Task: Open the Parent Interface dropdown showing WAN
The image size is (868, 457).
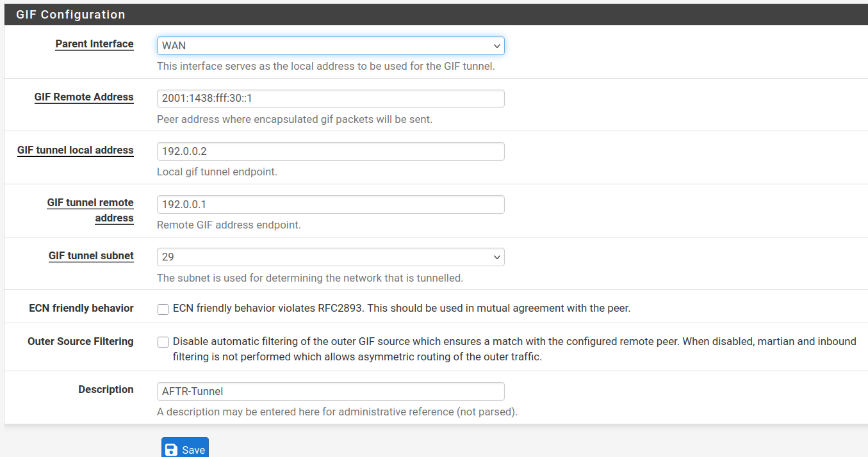Action: point(330,45)
